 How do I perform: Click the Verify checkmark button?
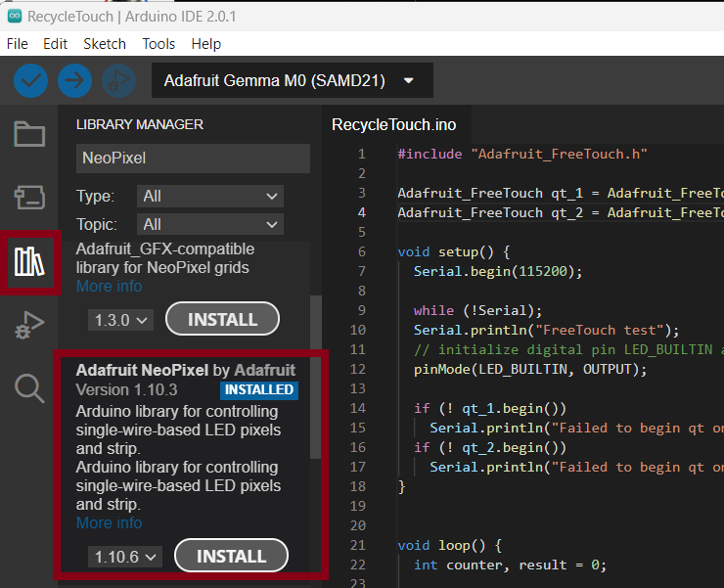coord(30,81)
